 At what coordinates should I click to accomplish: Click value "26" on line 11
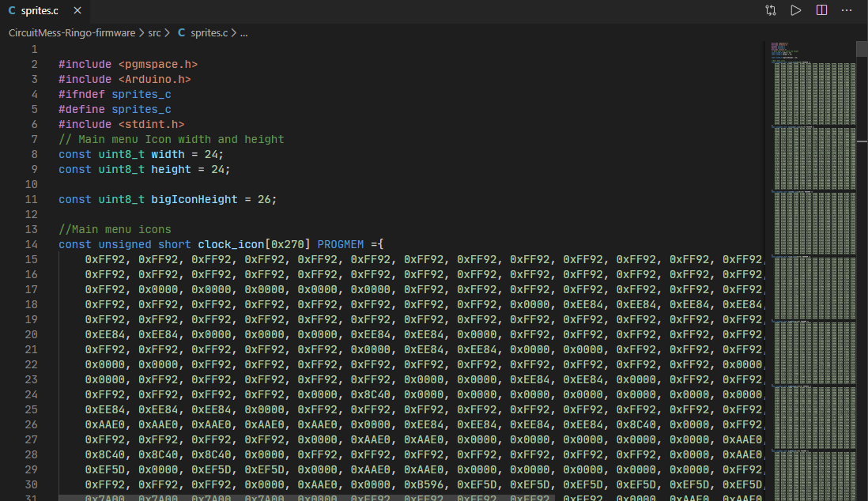[264, 199]
